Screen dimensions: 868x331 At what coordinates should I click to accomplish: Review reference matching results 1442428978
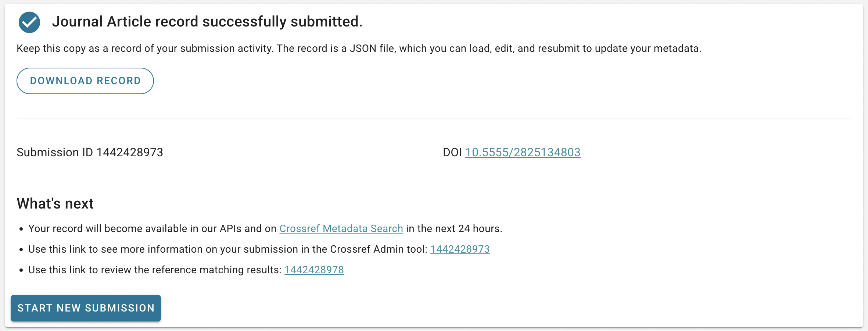pos(314,270)
